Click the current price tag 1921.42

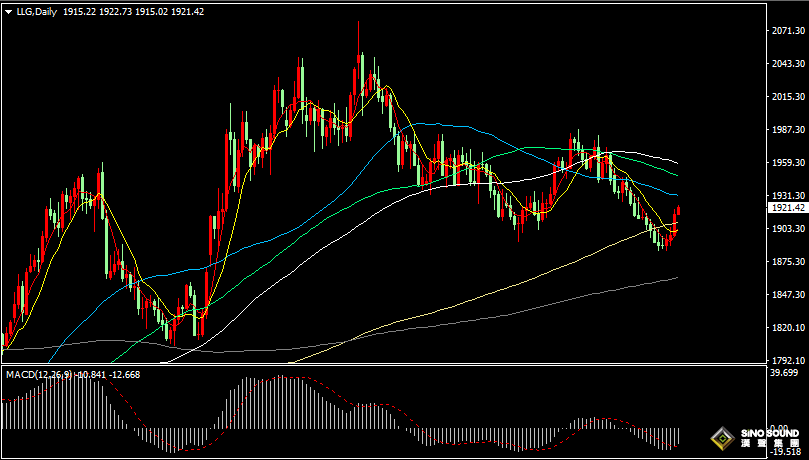point(787,208)
